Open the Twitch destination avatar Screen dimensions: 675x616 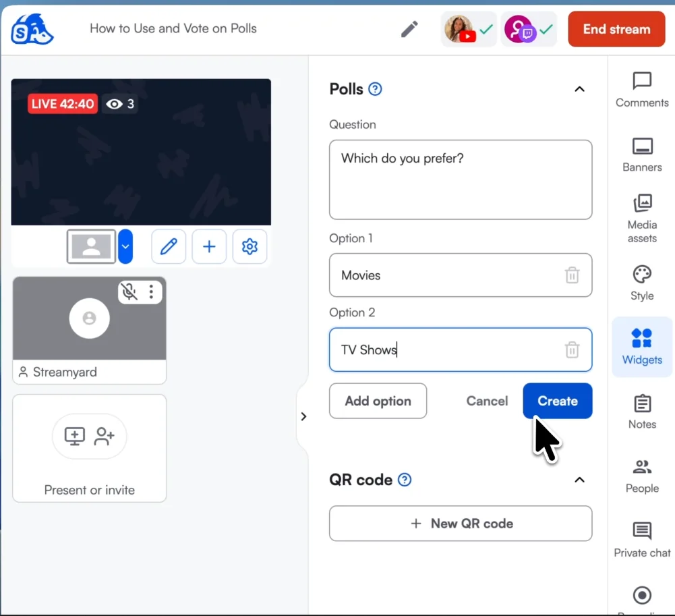click(519, 29)
